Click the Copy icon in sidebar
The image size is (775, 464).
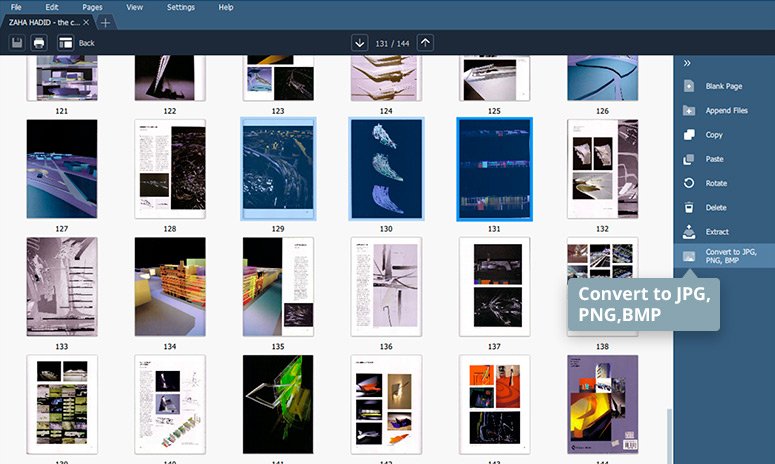coord(689,134)
